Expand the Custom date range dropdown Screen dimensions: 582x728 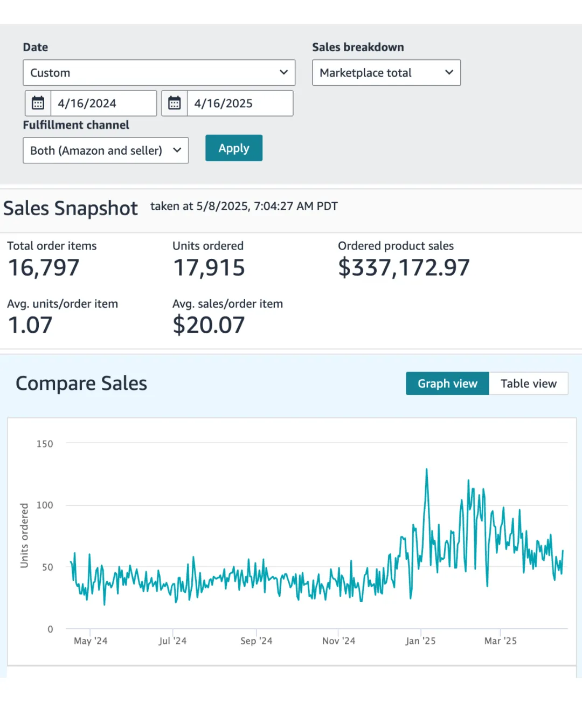click(159, 73)
